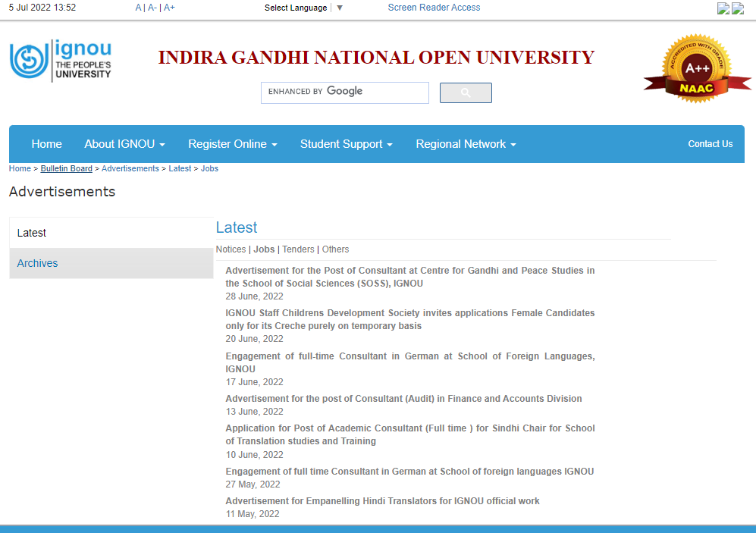Select the Tenders tab
This screenshot has height=533, width=756.
298,249
